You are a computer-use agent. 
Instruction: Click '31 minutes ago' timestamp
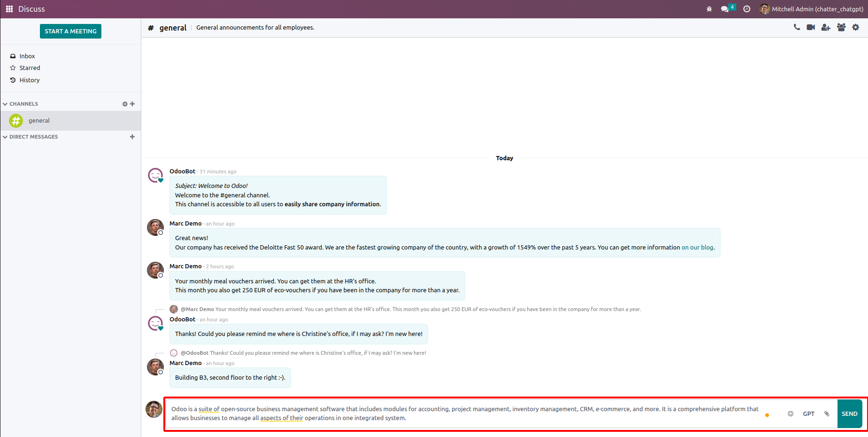coord(218,172)
